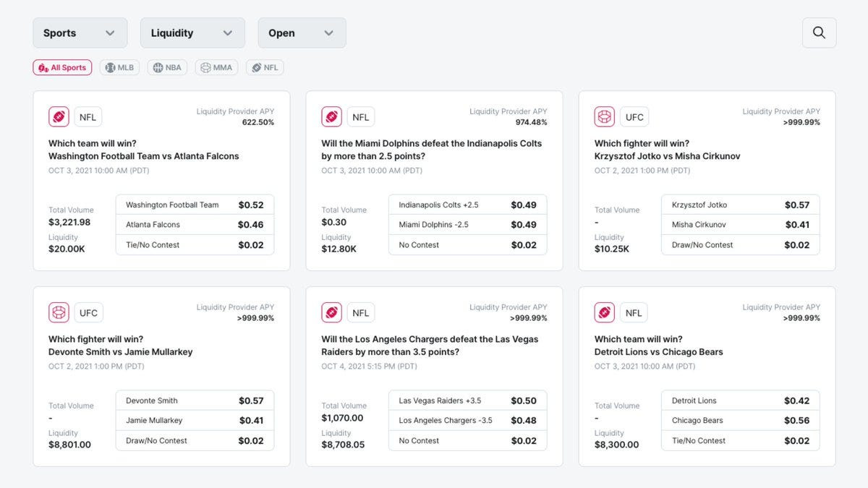The image size is (868, 488).
Task: Click NFL tag on Dolphins vs Colts card
Action: 361,117
